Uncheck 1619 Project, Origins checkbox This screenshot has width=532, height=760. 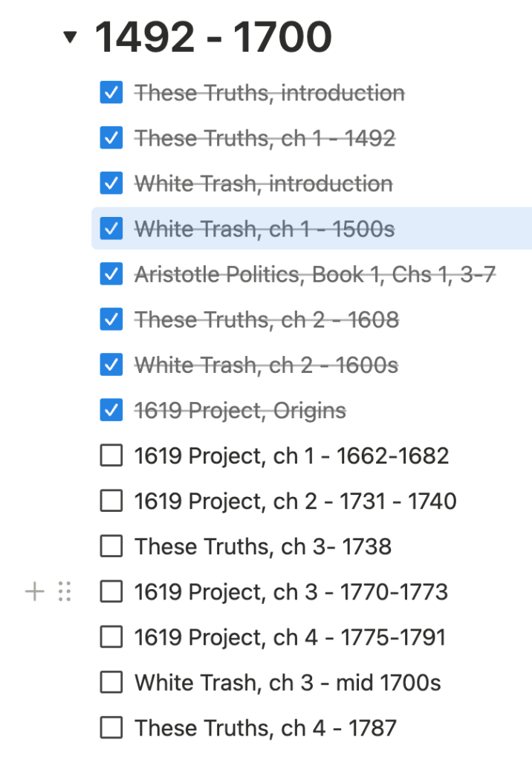tap(111, 411)
